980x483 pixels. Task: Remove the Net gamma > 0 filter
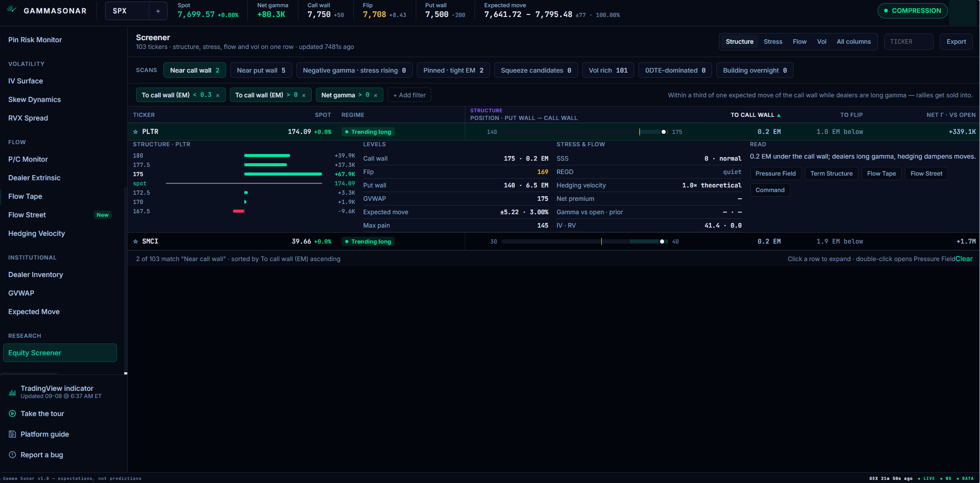(376, 95)
